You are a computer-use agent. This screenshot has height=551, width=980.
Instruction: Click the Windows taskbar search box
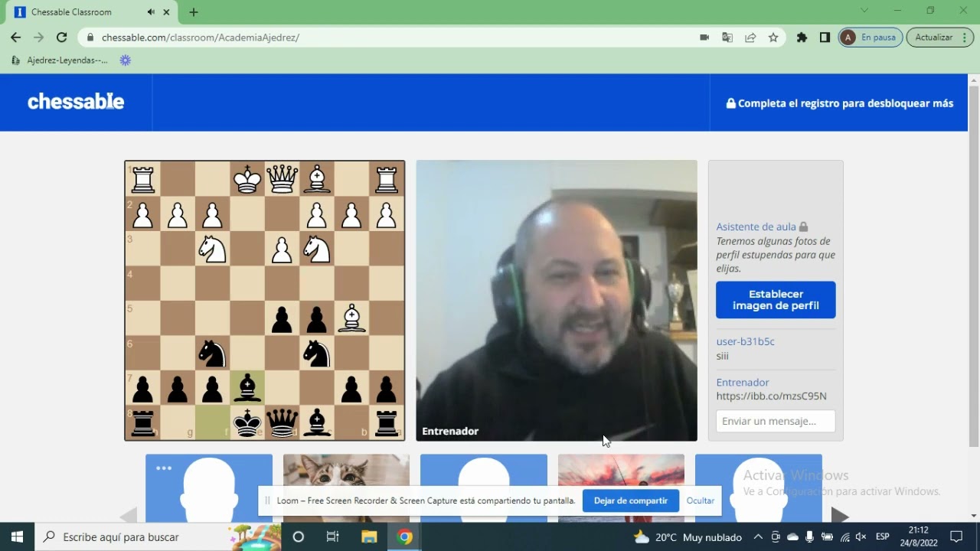[x=158, y=536]
